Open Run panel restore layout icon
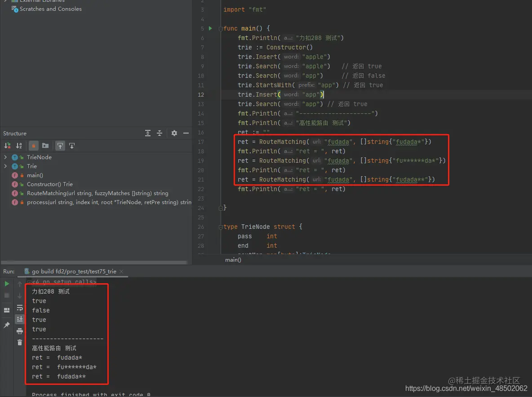Viewport: 532px width, 397px height. tap(7, 310)
